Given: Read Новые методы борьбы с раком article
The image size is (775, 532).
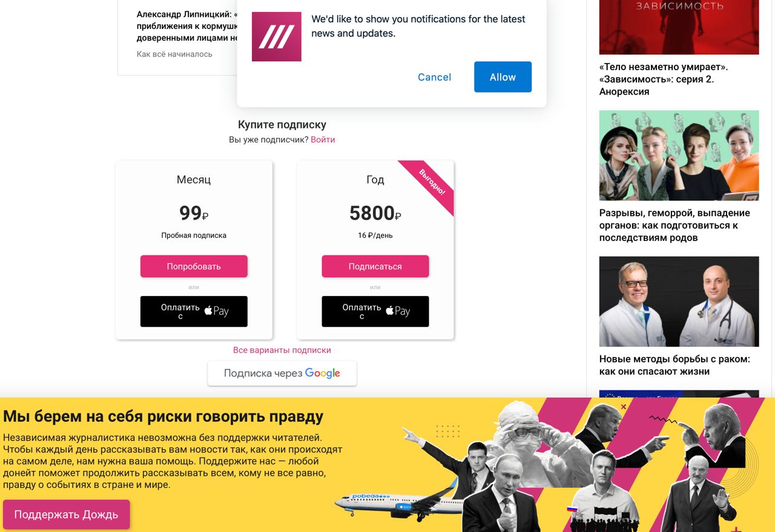Looking at the screenshot, I should (x=674, y=365).
